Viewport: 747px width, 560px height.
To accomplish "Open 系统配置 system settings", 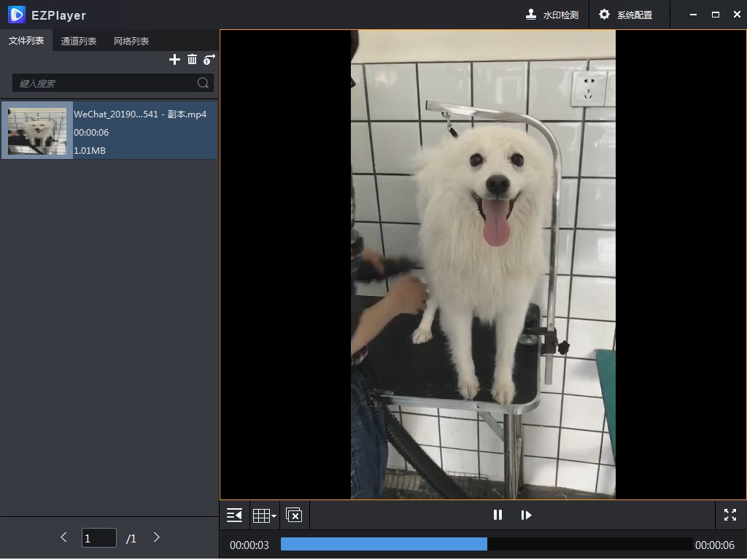I will click(626, 15).
